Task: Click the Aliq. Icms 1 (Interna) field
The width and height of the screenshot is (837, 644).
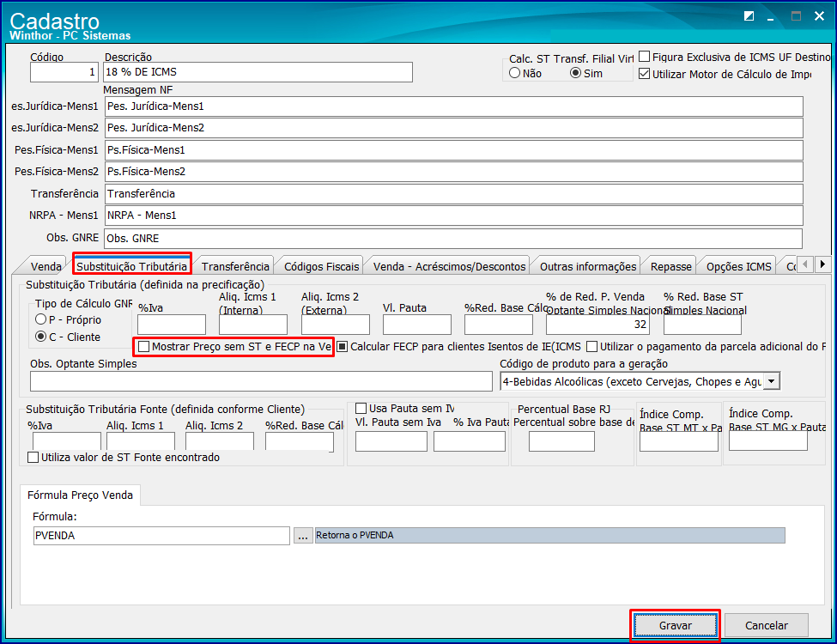Action: [x=253, y=324]
